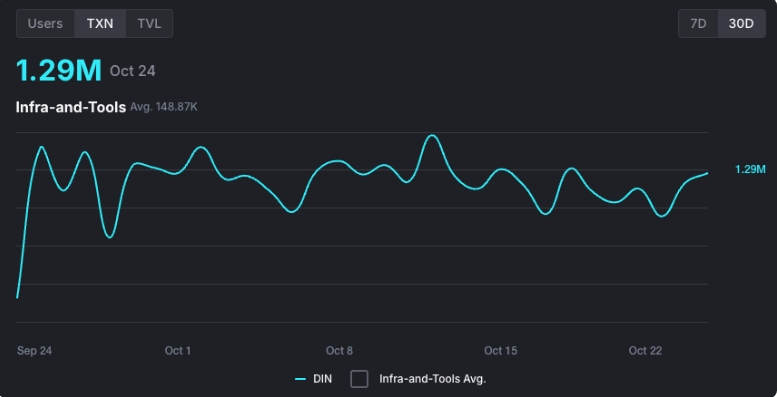
Task: Open the TVL tab
Action: tap(149, 24)
